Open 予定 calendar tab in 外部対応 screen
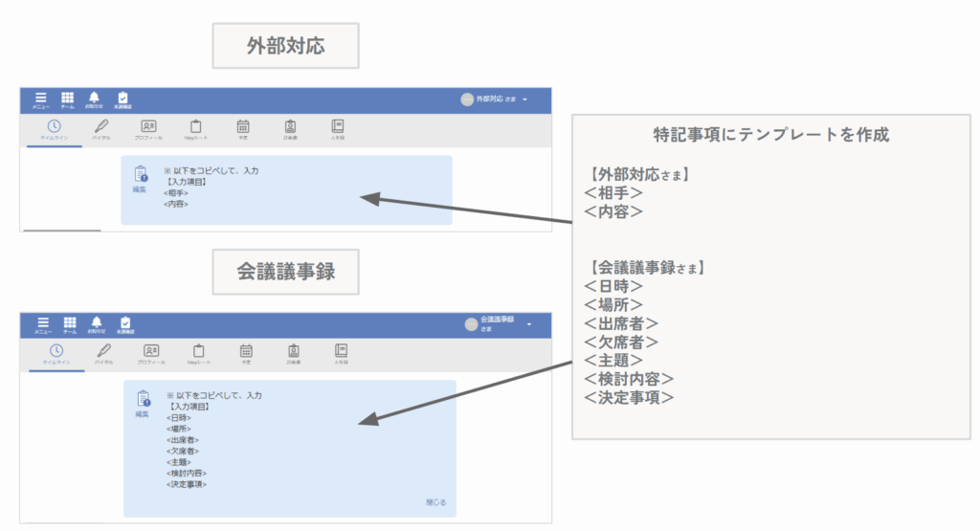This screenshot has height=531, width=980. point(243,130)
